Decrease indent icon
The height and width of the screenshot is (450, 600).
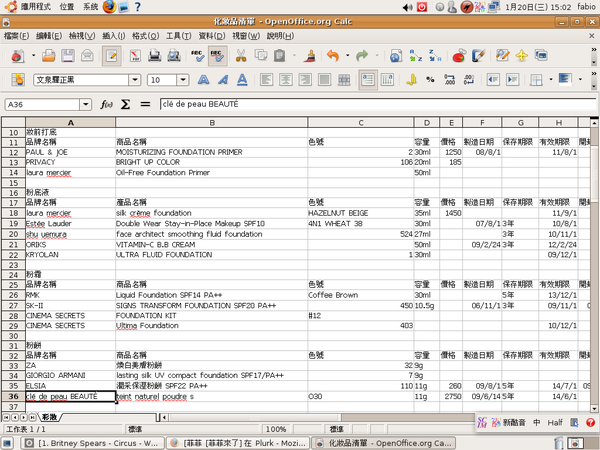[x=493, y=80]
